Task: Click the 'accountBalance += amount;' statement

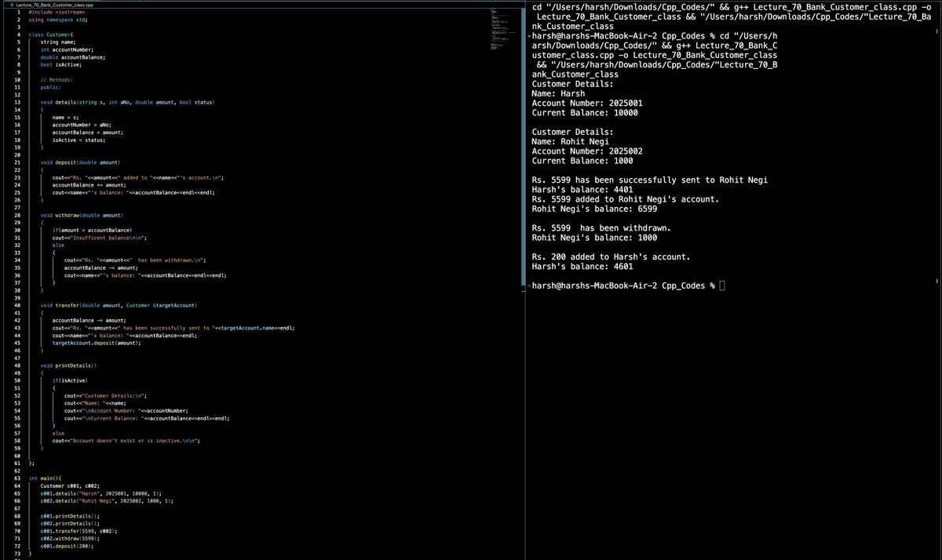Action: (89, 185)
